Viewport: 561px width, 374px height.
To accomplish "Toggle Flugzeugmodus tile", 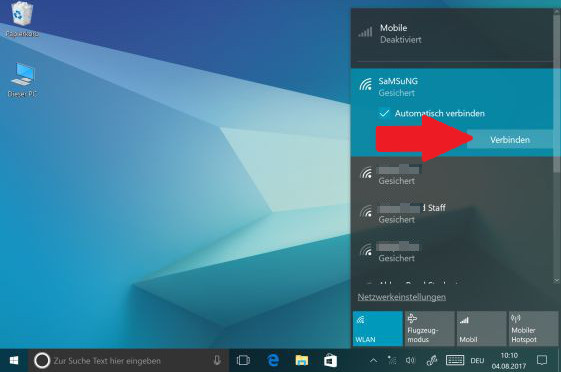I will click(x=429, y=329).
